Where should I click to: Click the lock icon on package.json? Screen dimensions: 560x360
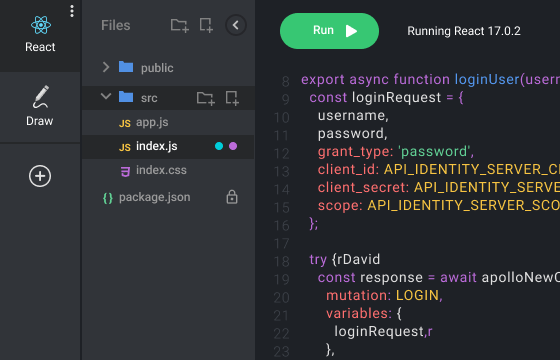point(232,197)
